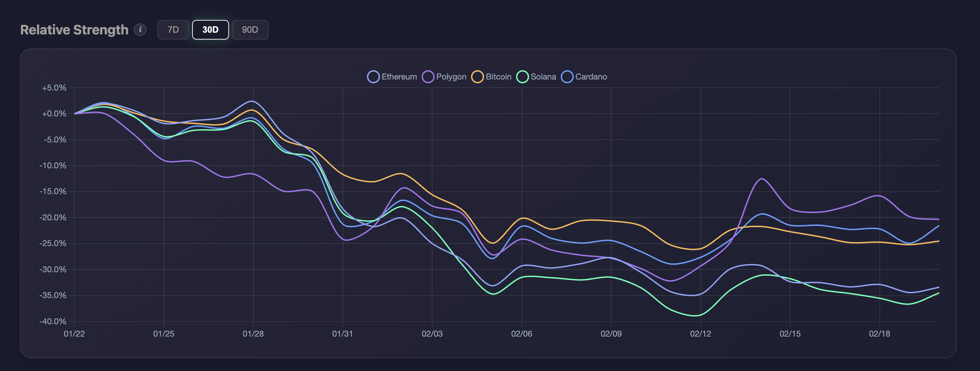Open the Relative Strength info tooltip icon
This screenshot has width=980, height=371.
point(140,29)
